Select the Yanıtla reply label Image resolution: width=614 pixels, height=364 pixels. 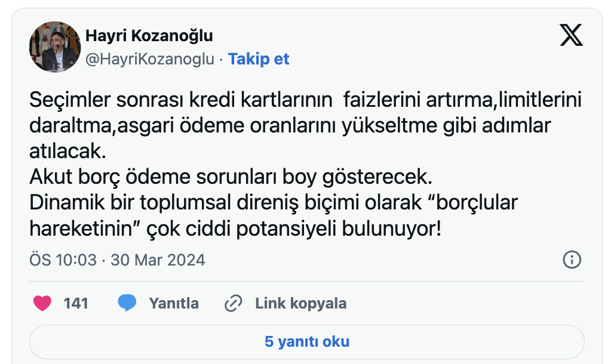pos(173,303)
